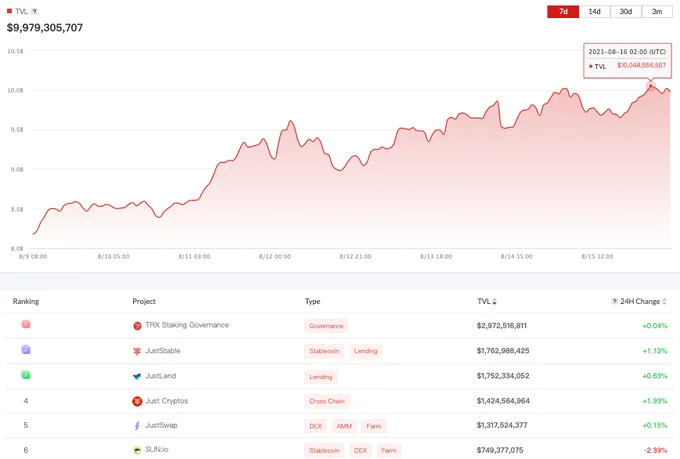Image resolution: width=680 pixels, height=459 pixels.
Task: Click the +1.93% change value
Action: click(655, 401)
